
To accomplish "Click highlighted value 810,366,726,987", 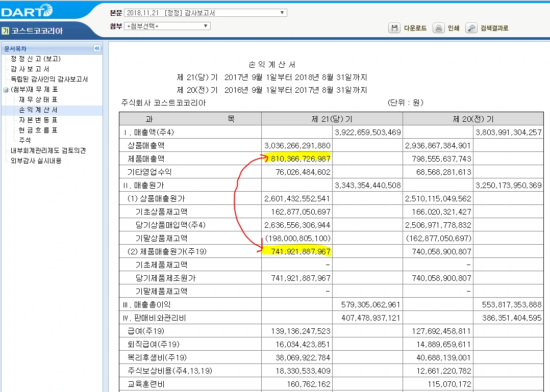I will point(301,159).
